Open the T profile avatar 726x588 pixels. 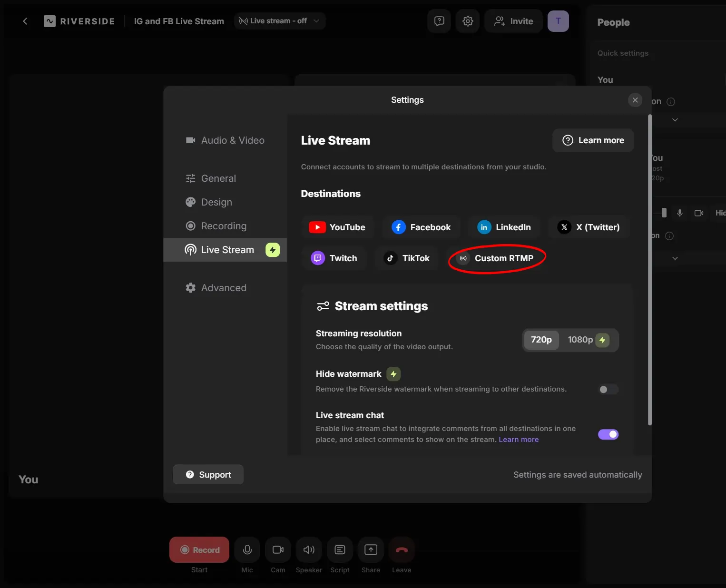tap(558, 21)
